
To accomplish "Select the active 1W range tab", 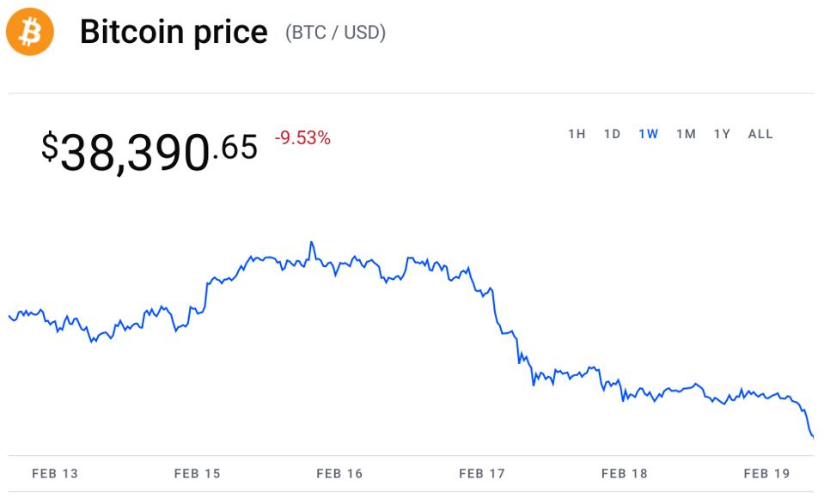I will [x=649, y=134].
